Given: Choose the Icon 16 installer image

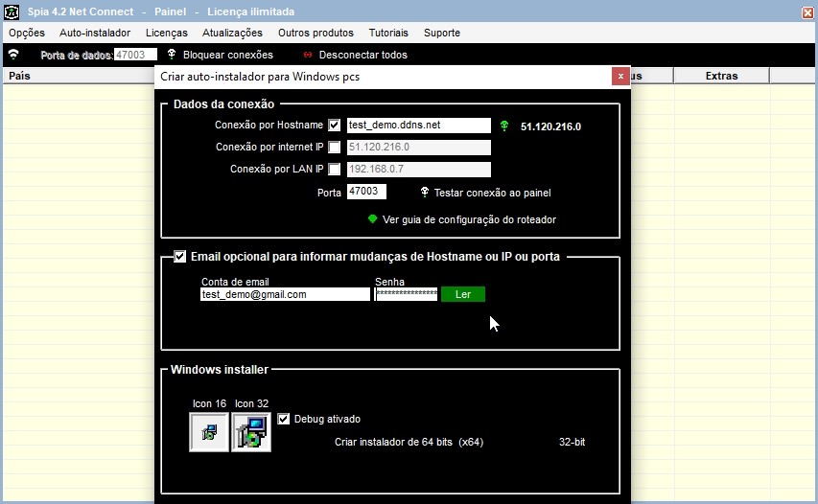Looking at the screenshot, I should coord(209,432).
